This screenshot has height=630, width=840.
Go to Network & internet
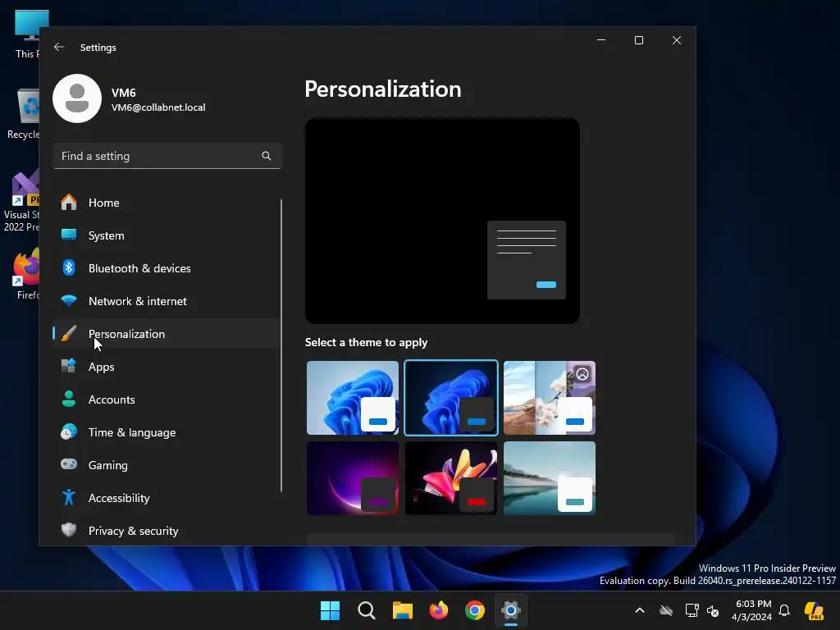166,300
